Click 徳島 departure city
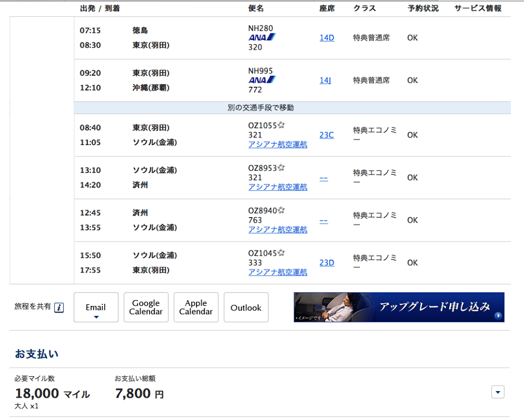Viewport: 524px width, 420px height. coord(140,31)
